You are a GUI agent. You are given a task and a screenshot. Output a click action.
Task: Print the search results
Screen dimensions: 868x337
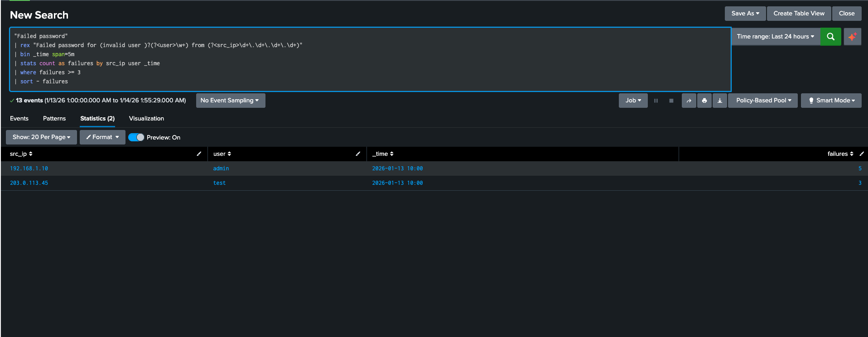[x=704, y=101]
